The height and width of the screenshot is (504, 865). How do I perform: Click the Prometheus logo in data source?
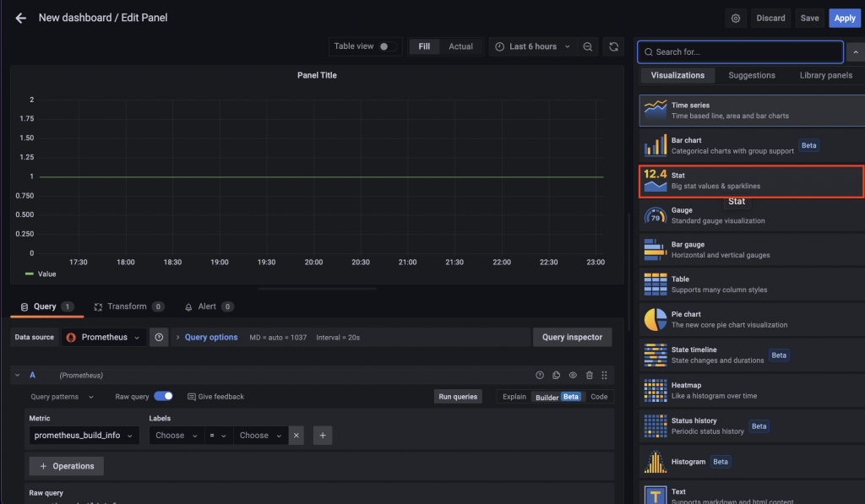click(x=71, y=338)
